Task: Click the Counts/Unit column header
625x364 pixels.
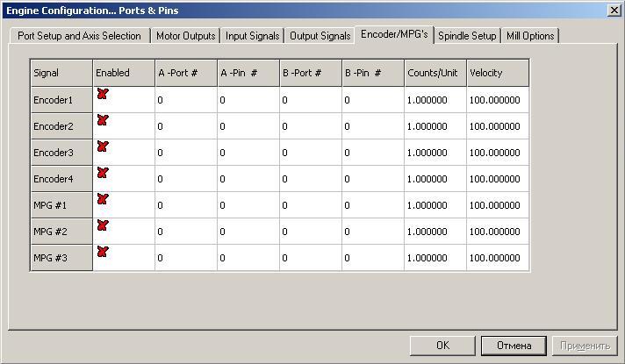Action: [x=435, y=73]
